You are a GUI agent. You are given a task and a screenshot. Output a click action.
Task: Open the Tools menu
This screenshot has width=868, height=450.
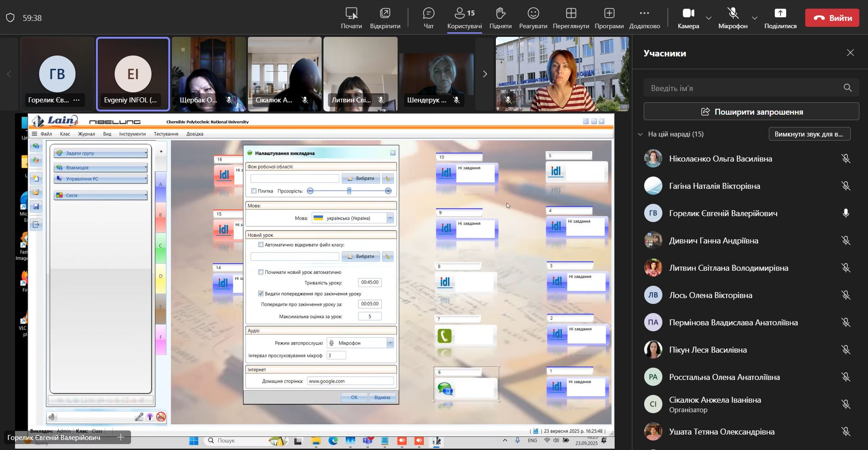[132, 134]
